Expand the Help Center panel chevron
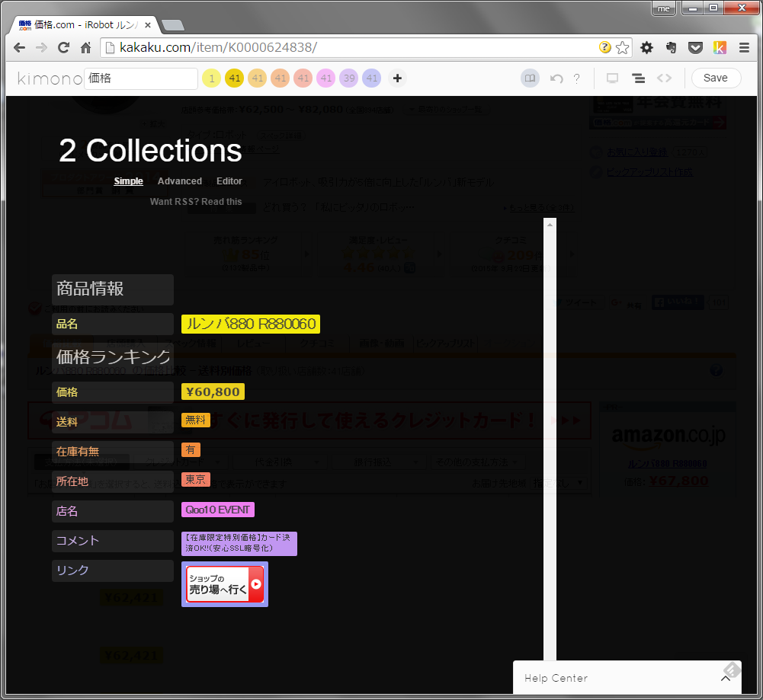 tap(726, 678)
